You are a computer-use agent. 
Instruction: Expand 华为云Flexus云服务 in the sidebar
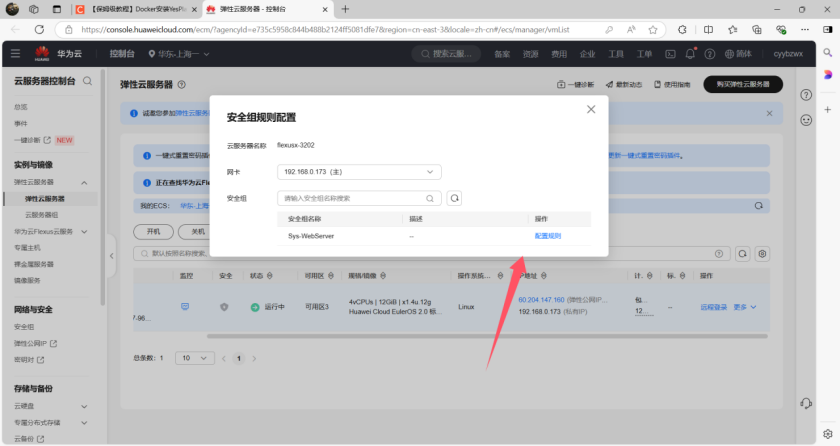[x=84, y=232]
